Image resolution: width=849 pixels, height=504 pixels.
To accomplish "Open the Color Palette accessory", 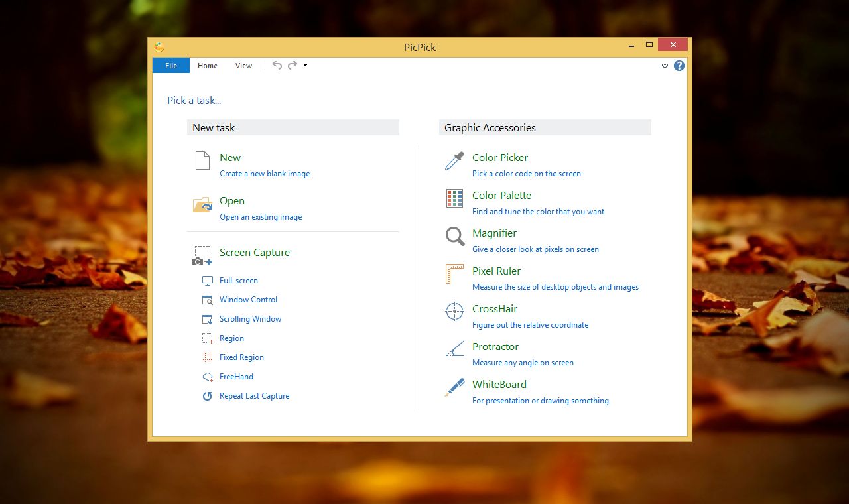I will click(x=501, y=196).
